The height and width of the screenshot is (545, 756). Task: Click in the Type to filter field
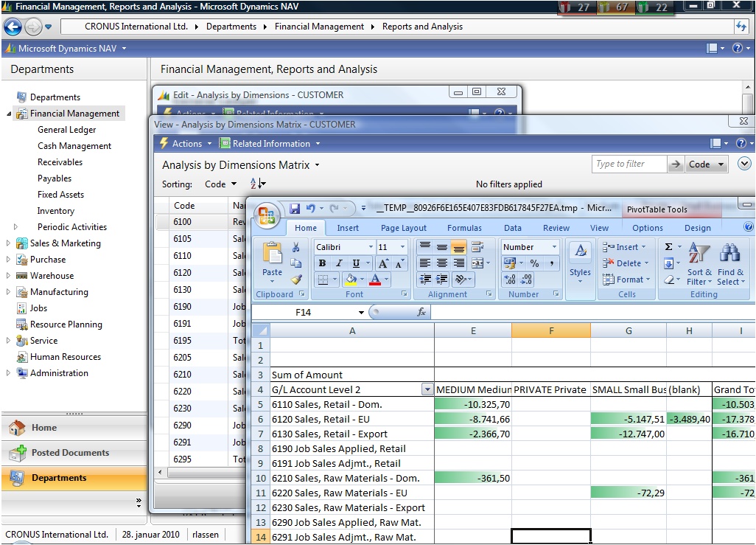[629, 164]
